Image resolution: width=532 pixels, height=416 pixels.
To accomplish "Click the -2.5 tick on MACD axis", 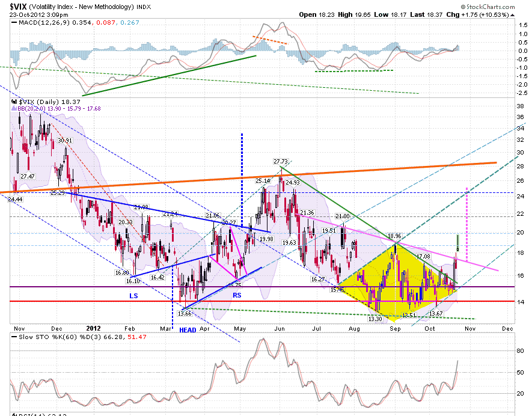I will click(x=522, y=93).
